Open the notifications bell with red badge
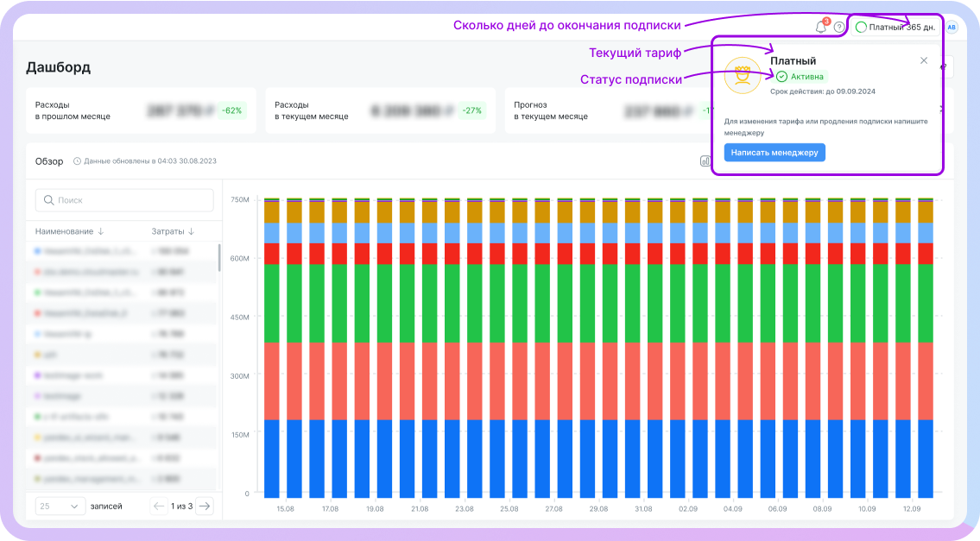Image resolution: width=980 pixels, height=541 pixels. pyautogui.click(x=820, y=28)
